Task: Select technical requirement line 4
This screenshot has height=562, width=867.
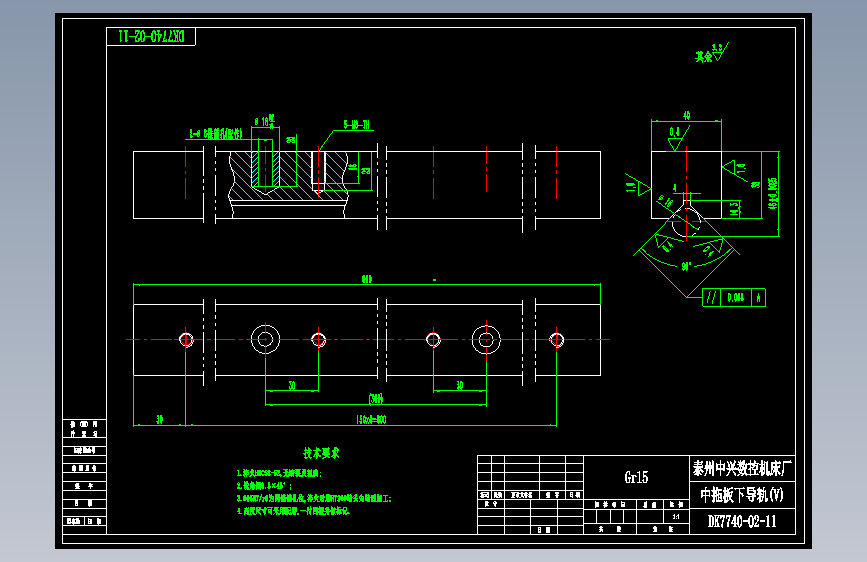Action: [293, 511]
